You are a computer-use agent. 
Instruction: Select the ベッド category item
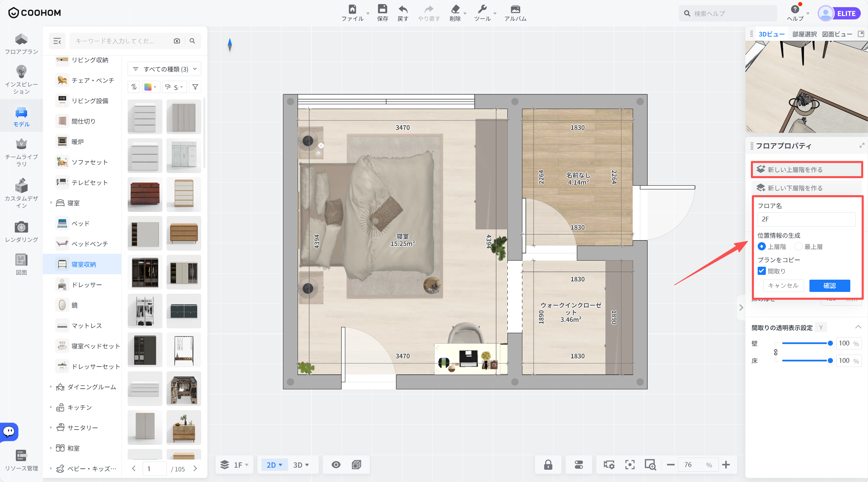pos(82,223)
